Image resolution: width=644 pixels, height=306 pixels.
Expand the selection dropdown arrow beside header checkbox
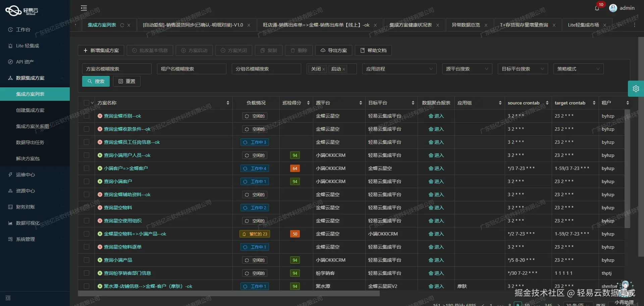[x=92, y=103]
